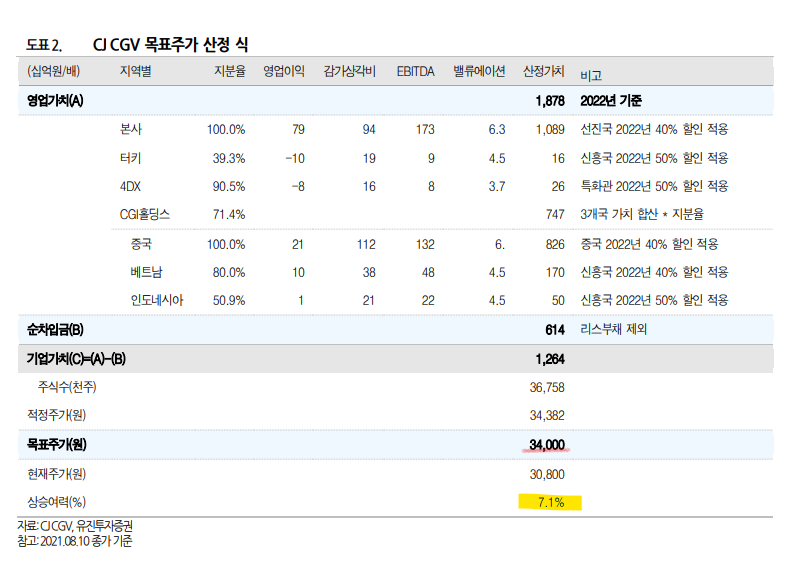Select the '터키' region cell
Viewport: 797px width, 585px height.
[x=131, y=158]
